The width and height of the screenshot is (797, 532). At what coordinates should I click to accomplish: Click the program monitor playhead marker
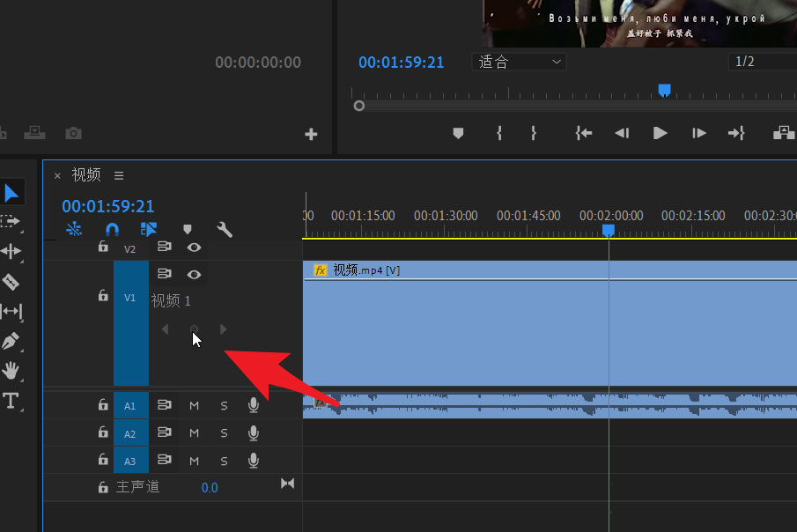[x=665, y=90]
